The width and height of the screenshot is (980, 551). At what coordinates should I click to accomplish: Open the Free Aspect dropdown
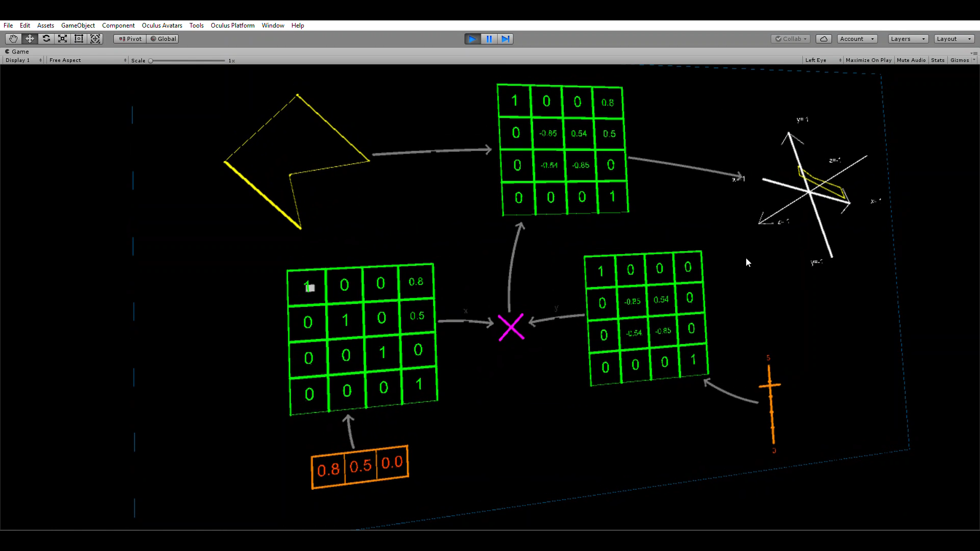(x=87, y=60)
